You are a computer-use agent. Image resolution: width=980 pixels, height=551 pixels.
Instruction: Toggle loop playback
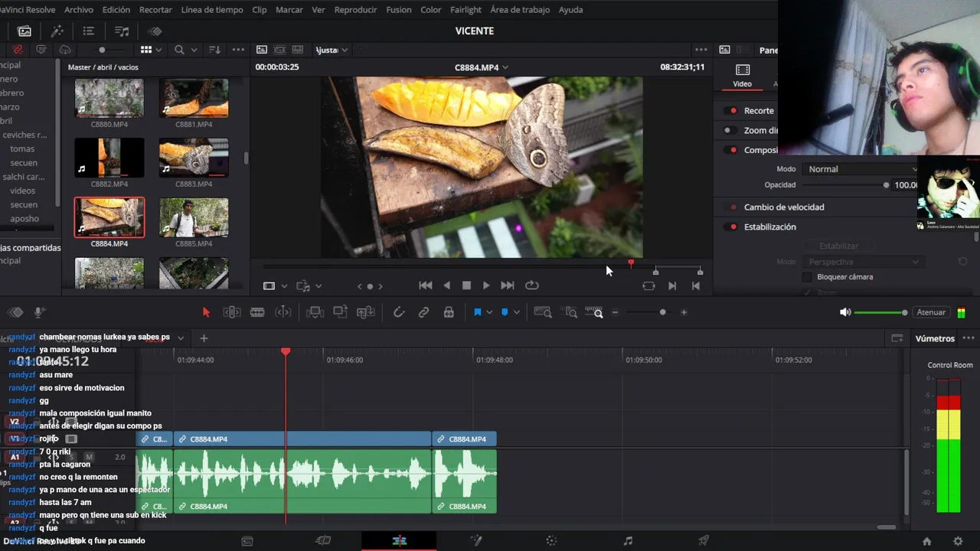532,285
